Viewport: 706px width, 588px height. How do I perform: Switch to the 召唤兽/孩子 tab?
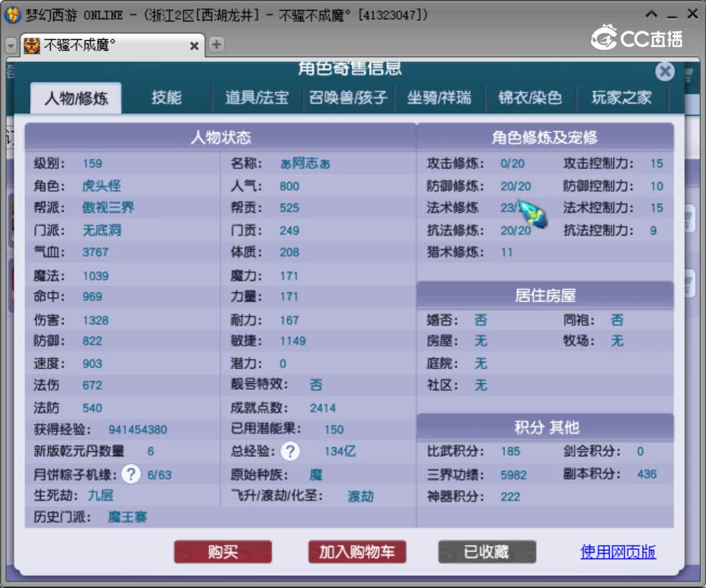[x=348, y=98]
